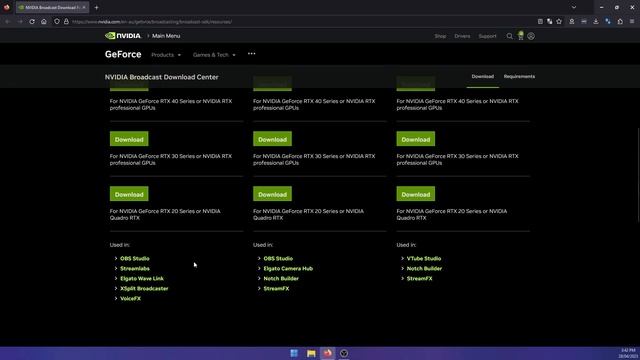Viewport: 640px width, 360px height.
Task: Reload the page with the refresh icon
Action: [32, 22]
